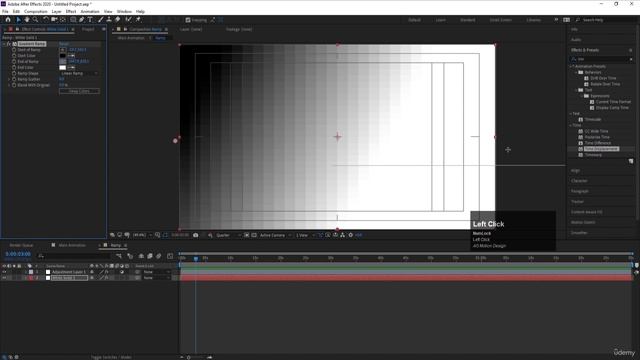Click the End of Ramp point picker
Screen dimensions: 640x360
point(62,62)
